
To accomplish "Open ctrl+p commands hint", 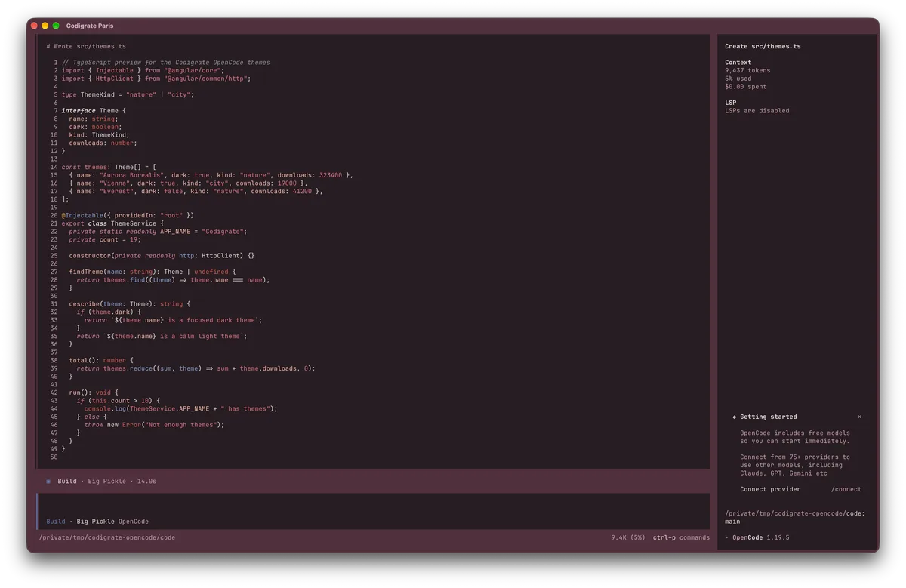I will tap(681, 537).
